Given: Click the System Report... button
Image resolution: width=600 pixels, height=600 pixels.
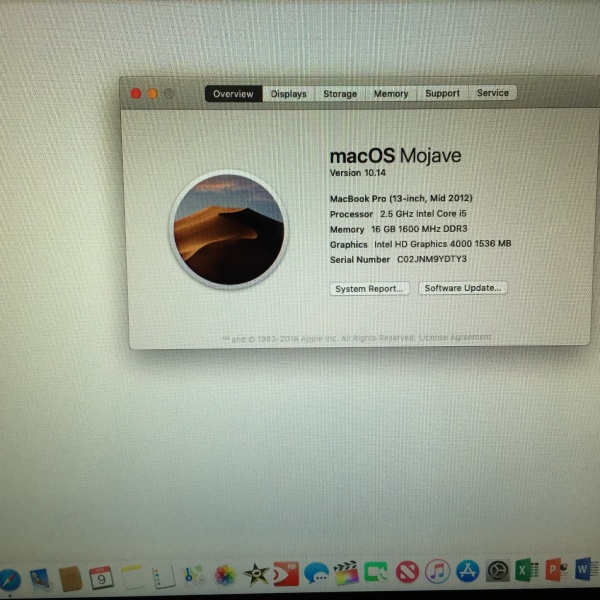Looking at the screenshot, I should 369,289.
